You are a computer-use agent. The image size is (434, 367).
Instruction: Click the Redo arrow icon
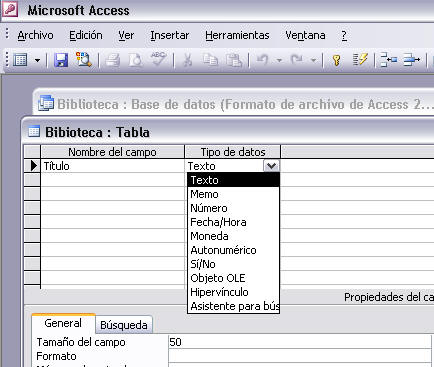297,60
